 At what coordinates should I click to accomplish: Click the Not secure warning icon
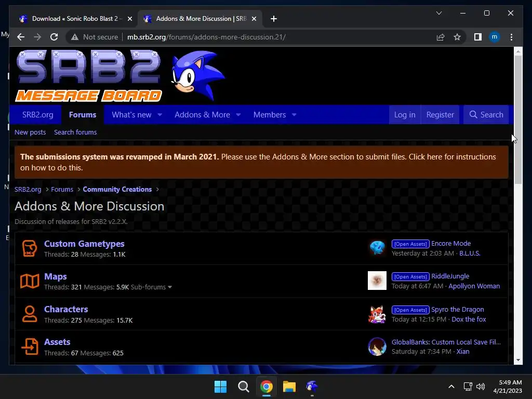[x=75, y=37]
